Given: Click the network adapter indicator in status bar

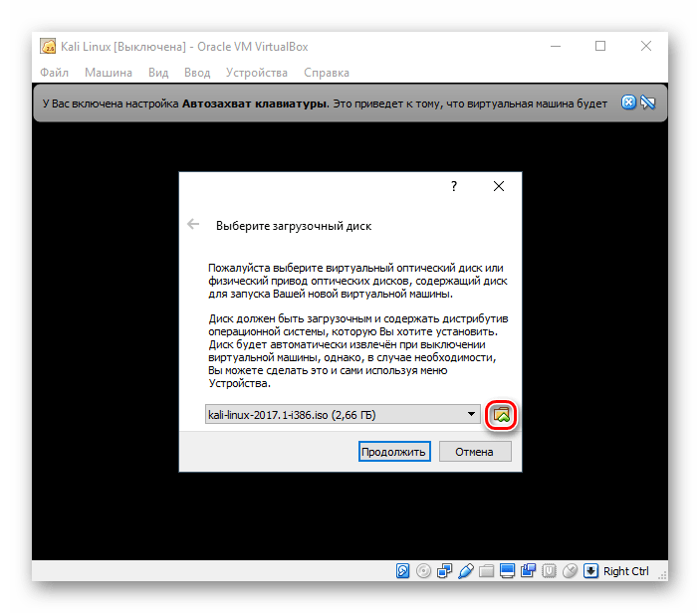Looking at the screenshot, I should (445, 571).
